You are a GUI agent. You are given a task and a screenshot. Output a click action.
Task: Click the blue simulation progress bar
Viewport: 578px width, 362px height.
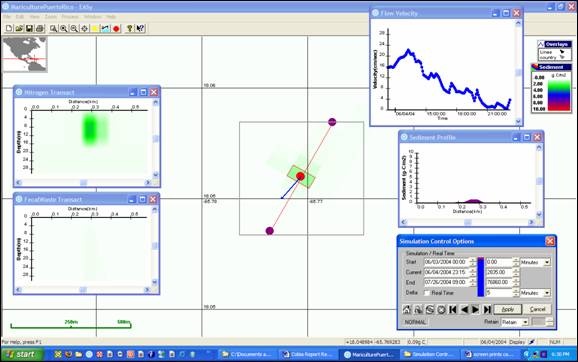481,277
